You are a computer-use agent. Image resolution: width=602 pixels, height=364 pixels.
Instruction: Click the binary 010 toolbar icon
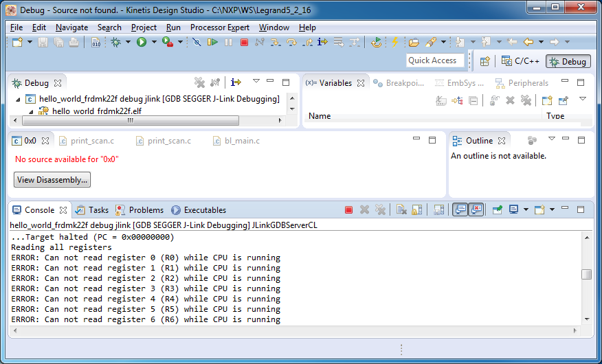[96, 42]
